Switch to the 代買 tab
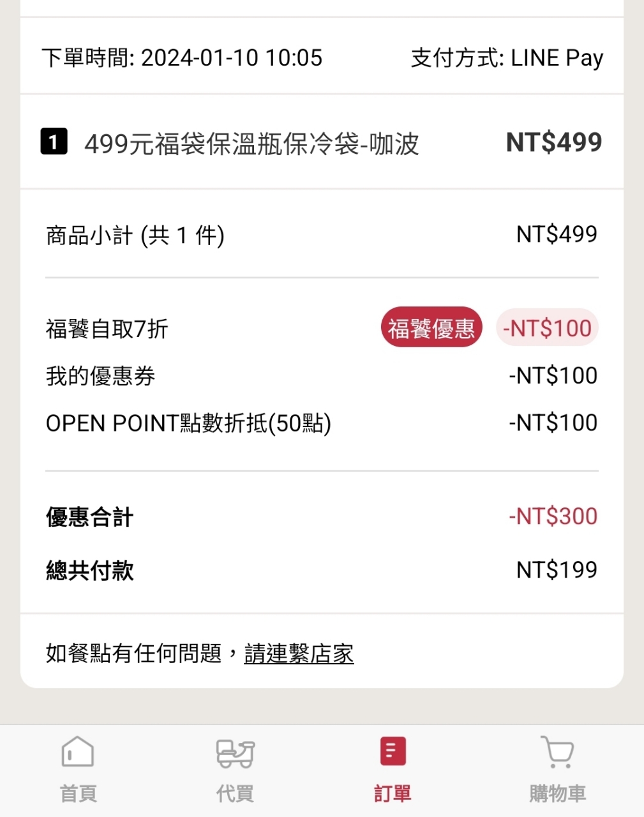Viewport: 644px width, 817px height. point(235,793)
